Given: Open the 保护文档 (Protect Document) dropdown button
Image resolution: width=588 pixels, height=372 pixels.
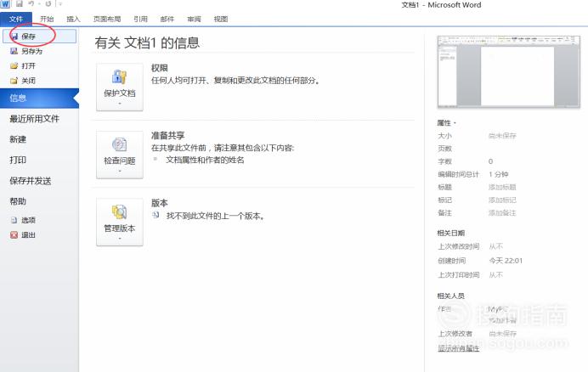Looking at the screenshot, I should pyautogui.click(x=120, y=87).
